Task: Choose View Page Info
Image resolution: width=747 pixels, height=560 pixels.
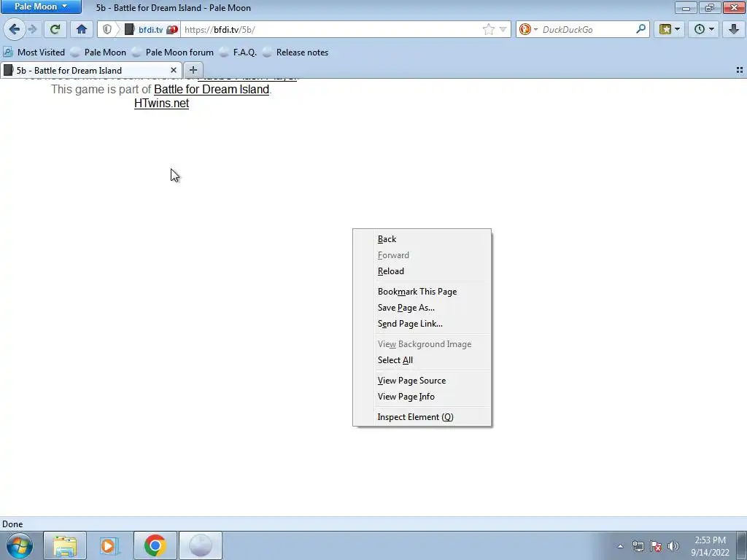Action: tap(422, 397)
